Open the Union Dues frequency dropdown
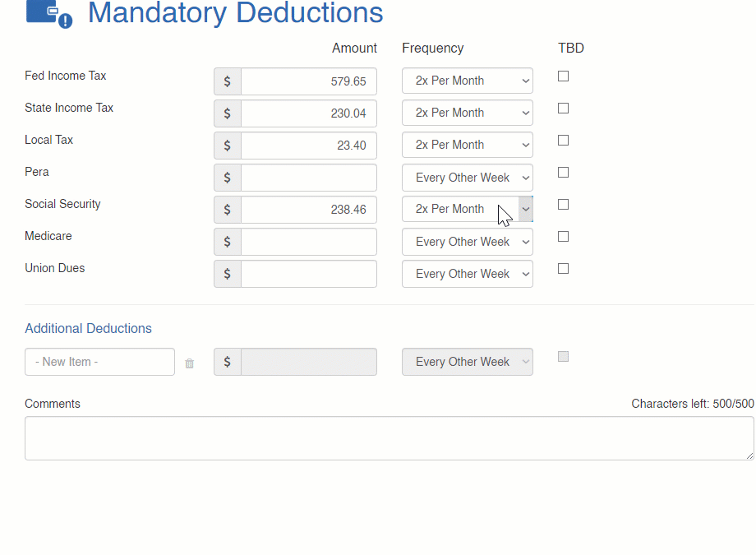Screen dimensions: 756x555 467,273
